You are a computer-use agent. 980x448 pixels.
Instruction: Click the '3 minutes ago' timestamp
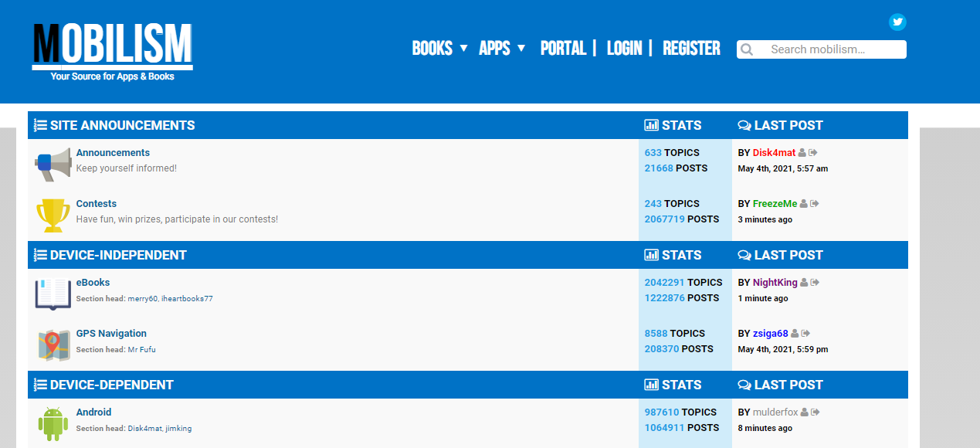point(765,220)
